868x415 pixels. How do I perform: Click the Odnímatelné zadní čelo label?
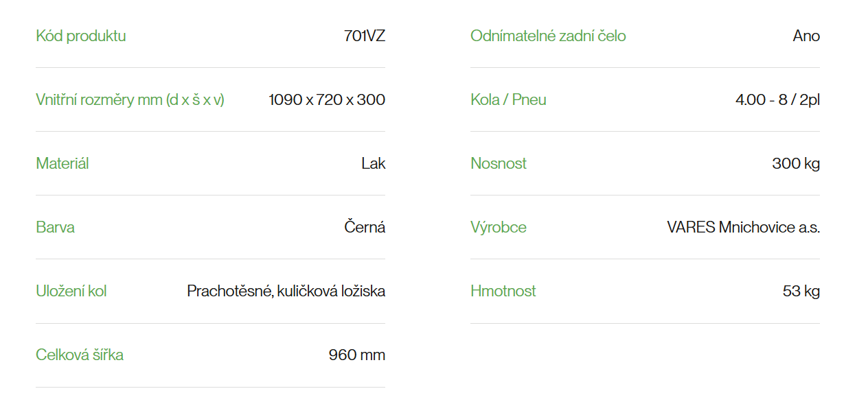coord(548,36)
